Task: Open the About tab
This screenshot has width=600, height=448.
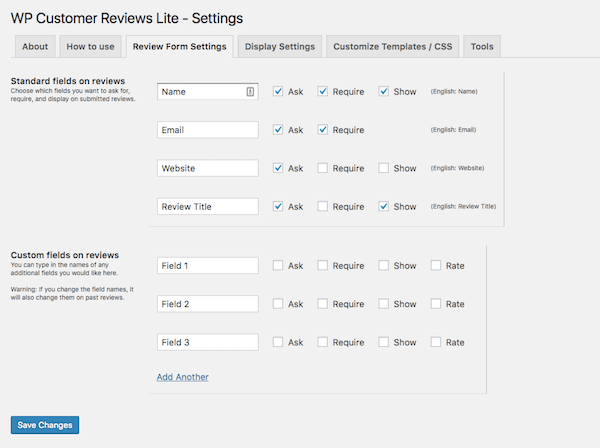Action: (x=35, y=46)
